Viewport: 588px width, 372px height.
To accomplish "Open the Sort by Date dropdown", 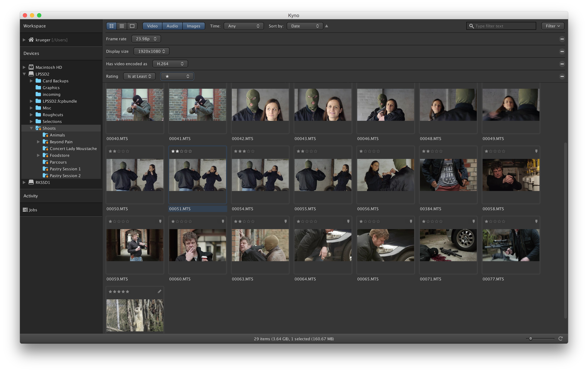I will 305,26.
